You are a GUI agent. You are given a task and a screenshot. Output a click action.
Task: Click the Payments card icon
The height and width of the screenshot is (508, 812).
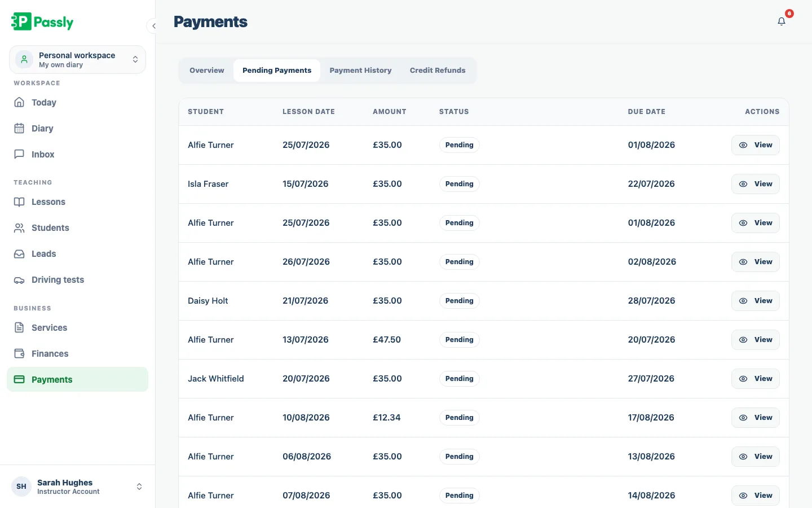click(19, 379)
